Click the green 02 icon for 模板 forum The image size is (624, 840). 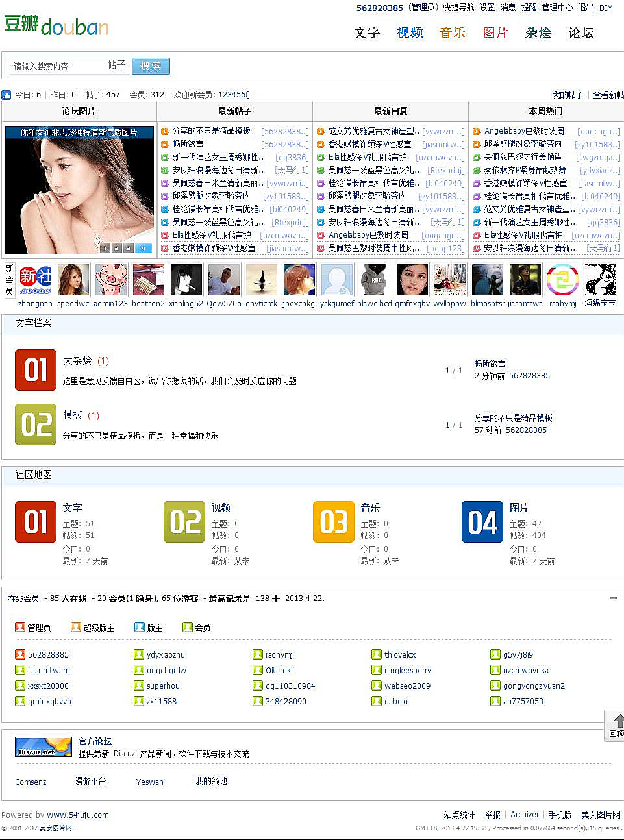click(x=36, y=425)
